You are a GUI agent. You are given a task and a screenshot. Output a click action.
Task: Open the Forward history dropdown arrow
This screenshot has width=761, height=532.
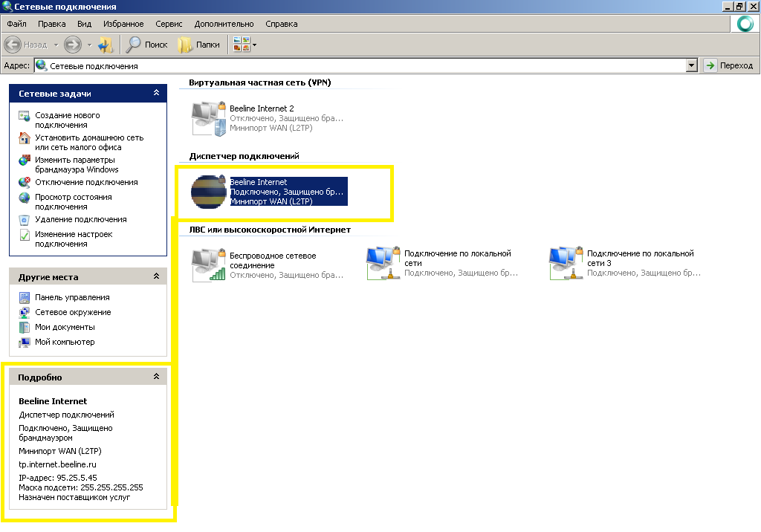[x=89, y=45]
